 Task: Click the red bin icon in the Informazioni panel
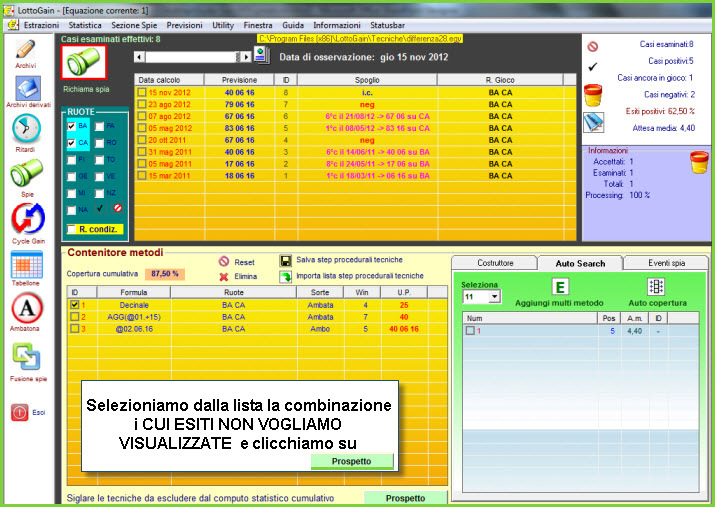[x=699, y=162]
